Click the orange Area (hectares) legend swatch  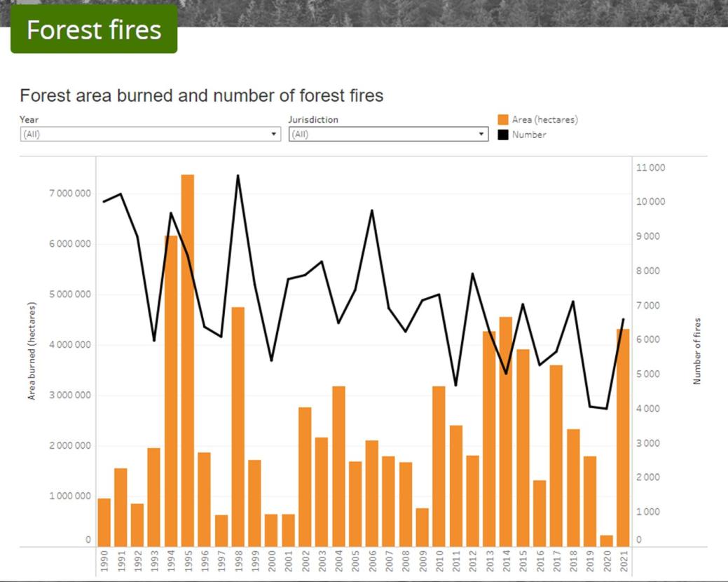(x=502, y=120)
